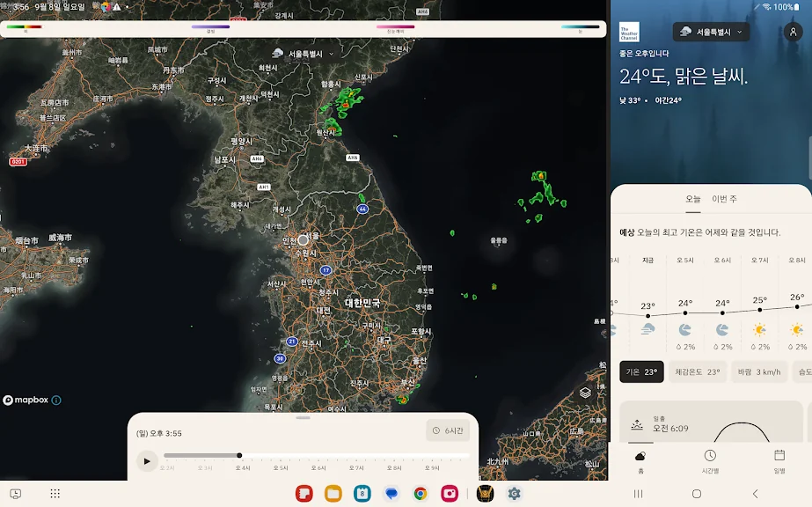Open Settings gear in taskbar
The height and width of the screenshot is (507, 812).
(514, 494)
